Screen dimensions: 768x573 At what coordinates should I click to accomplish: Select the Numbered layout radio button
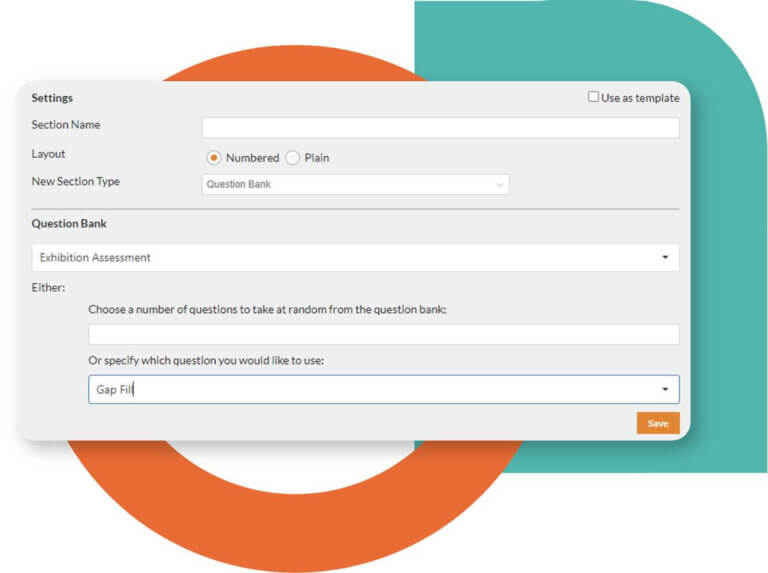214,158
